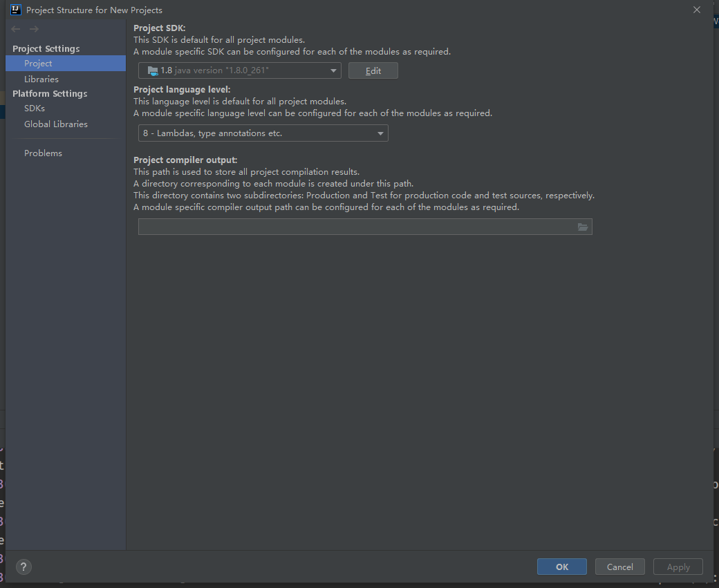Browse for compiler output folder
This screenshot has height=588, width=719.
pos(582,227)
